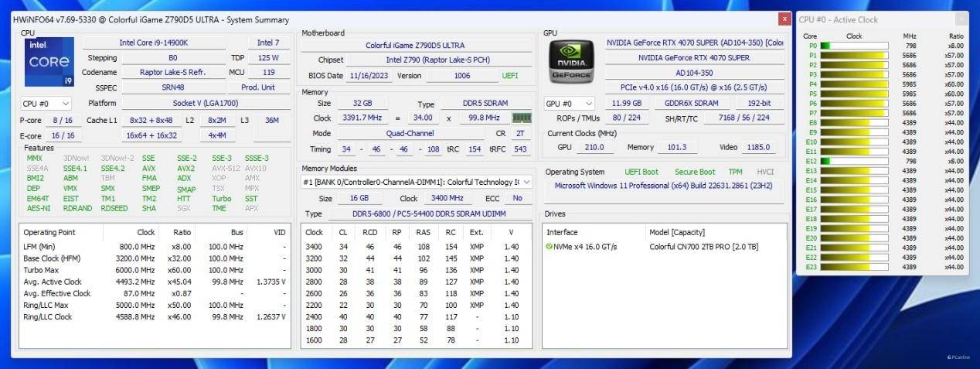Click the P0 core clock bar
980x369 pixels.
tap(853, 46)
